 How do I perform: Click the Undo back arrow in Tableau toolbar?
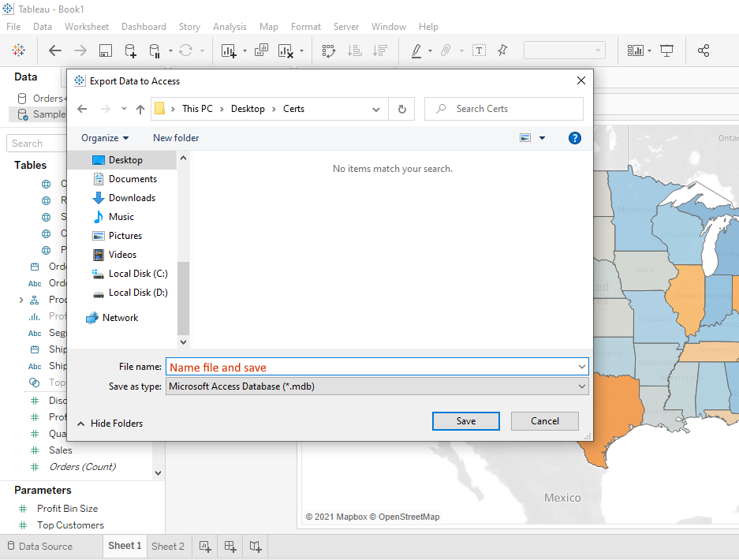point(55,50)
